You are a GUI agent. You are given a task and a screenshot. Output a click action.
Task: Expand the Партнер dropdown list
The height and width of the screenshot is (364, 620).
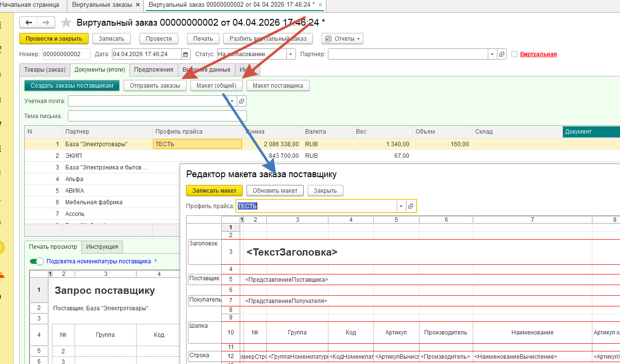click(492, 54)
